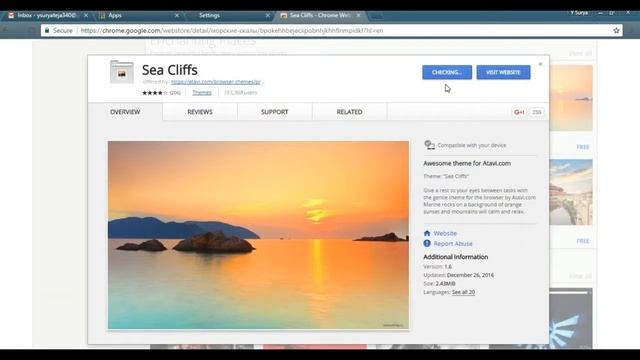Click the bookmark star in address bar
Viewport: 640px width, 360px height.
point(616,31)
